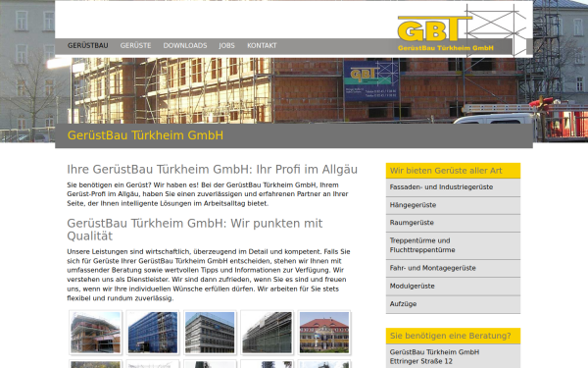View third thumbnail of grey office building
588x368 pixels.
pyautogui.click(x=210, y=333)
